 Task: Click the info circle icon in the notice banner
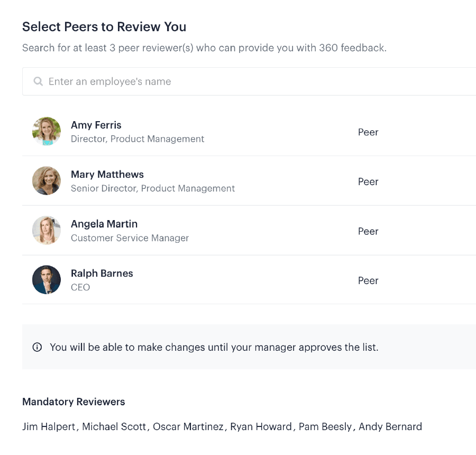[37, 347]
